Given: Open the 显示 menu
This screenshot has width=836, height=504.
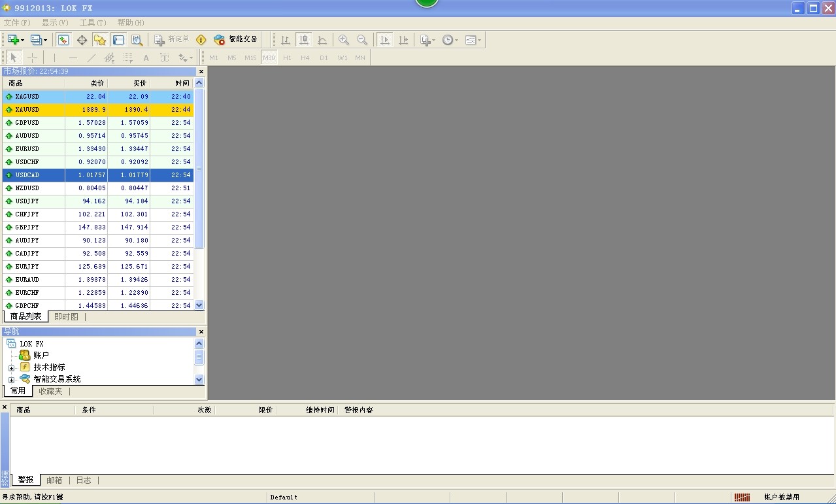Looking at the screenshot, I should [x=55, y=23].
